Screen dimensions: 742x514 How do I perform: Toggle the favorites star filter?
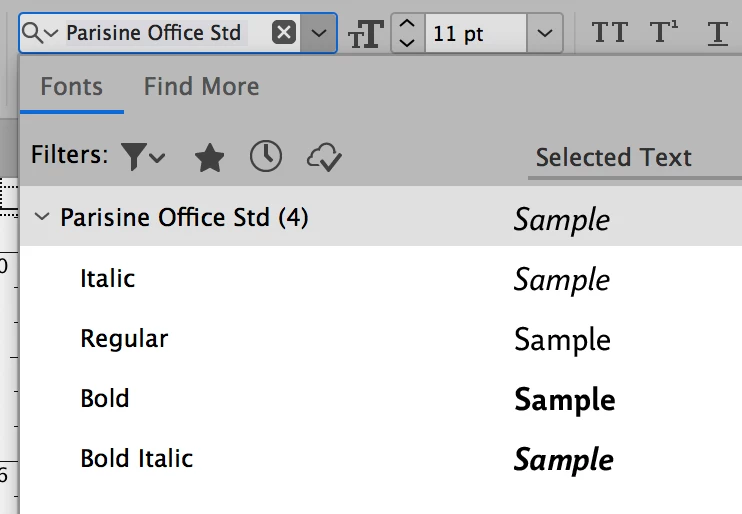pyautogui.click(x=209, y=157)
